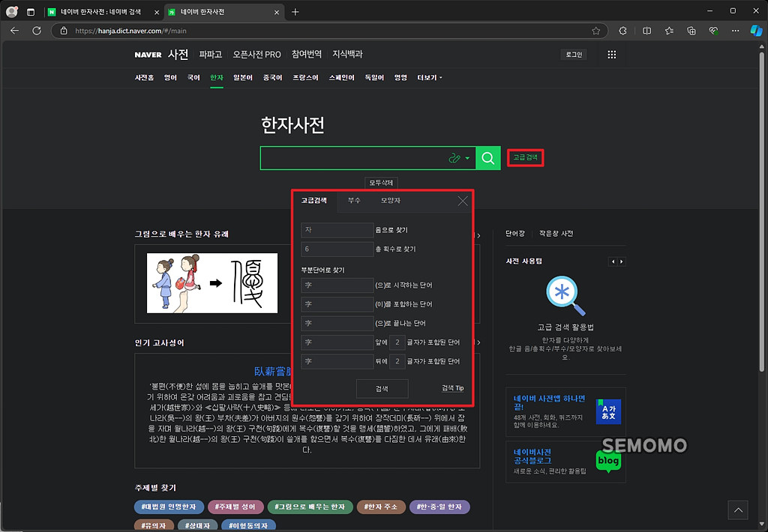
Task: Open the Naver apps grid icon
Action: pos(612,55)
